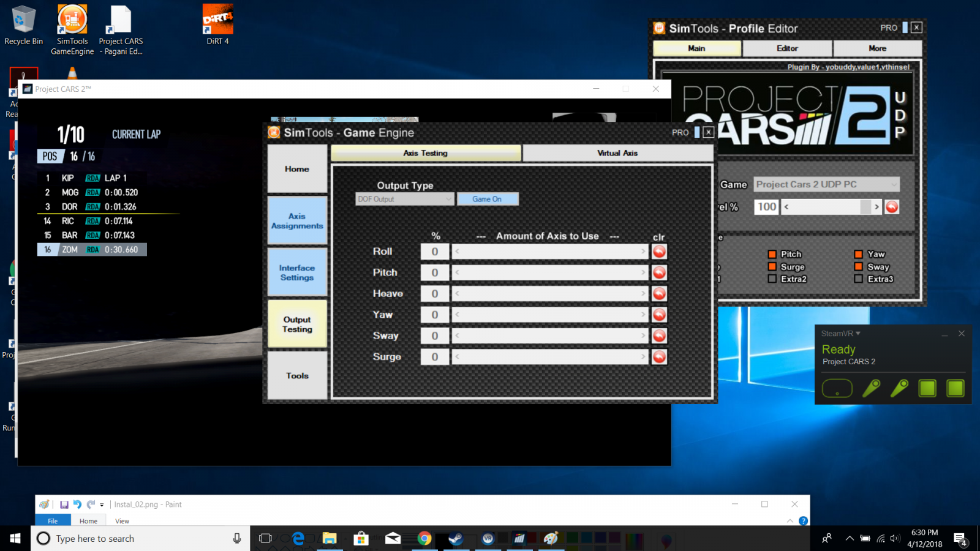The height and width of the screenshot is (551, 980).
Task: Open the Output Type dropdown
Action: coord(404,199)
